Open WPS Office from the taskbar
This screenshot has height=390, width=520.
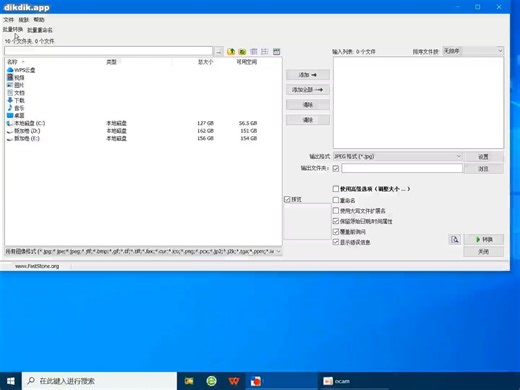click(x=234, y=381)
